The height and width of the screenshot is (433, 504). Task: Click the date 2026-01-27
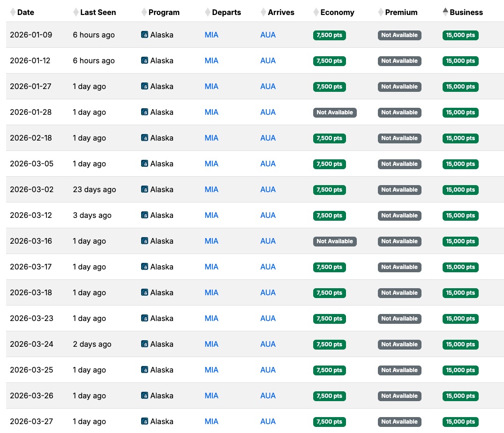(x=30, y=86)
